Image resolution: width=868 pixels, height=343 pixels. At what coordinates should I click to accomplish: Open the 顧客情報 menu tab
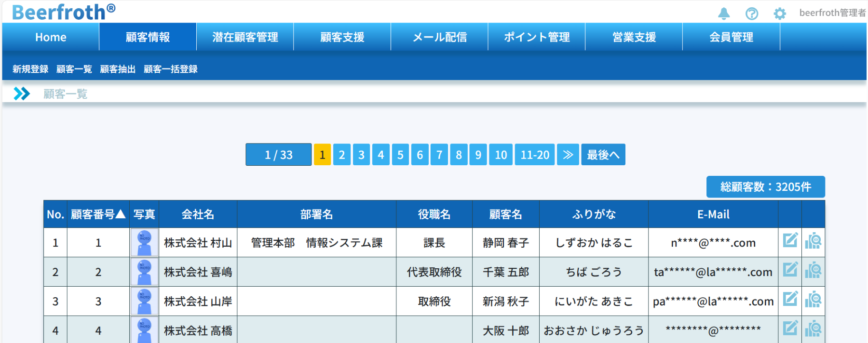tap(148, 37)
